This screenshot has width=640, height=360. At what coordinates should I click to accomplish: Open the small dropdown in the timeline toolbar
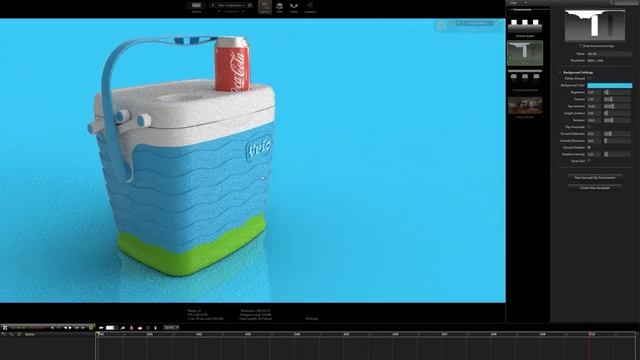click(171, 327)
